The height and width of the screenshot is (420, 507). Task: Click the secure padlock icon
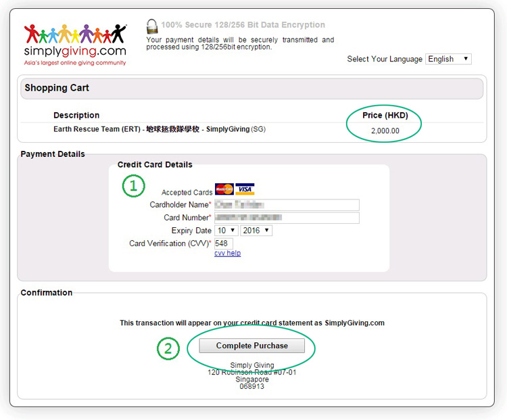[153, 26]
